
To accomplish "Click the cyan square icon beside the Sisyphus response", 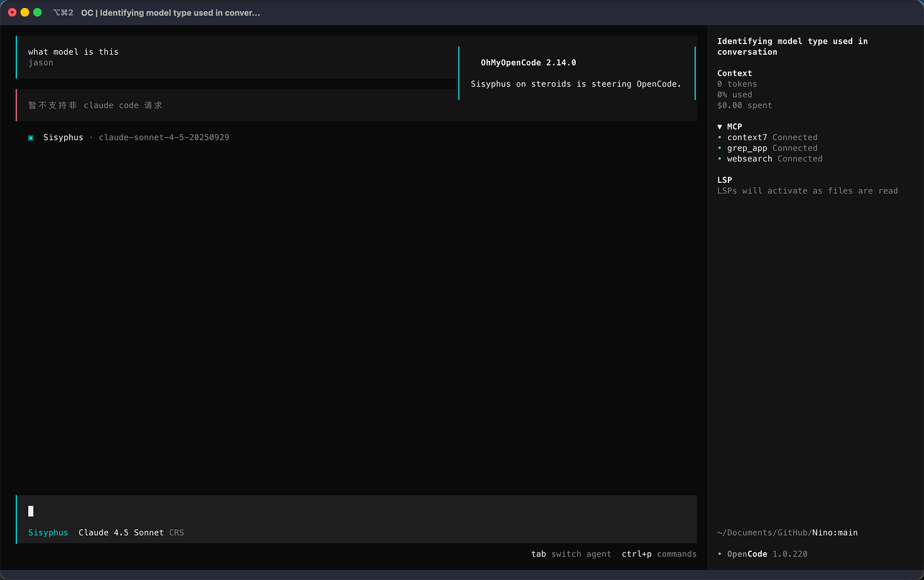I will pyautogui.click(x=31, y=138).
